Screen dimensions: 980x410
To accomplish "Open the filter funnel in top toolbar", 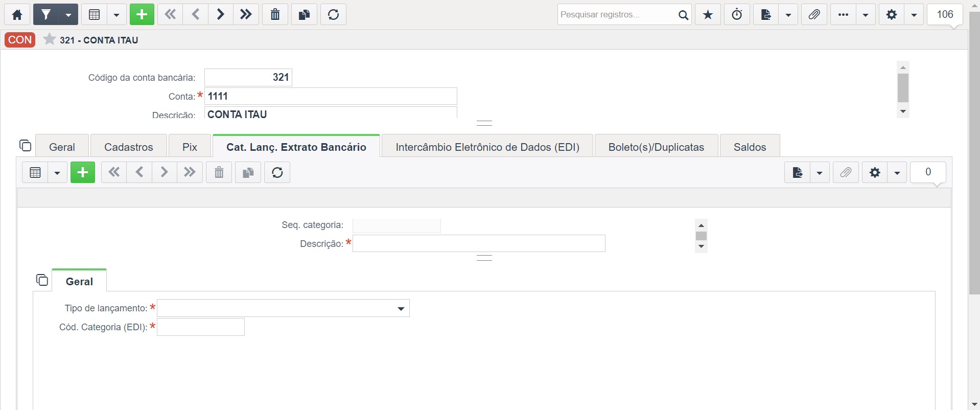I will 46,14.
